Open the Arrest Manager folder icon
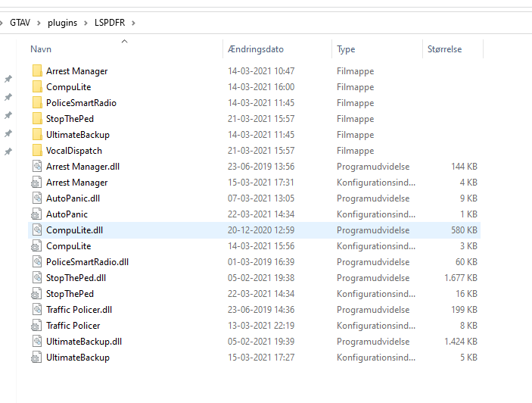Screen dimensions: 532x403 37,71
